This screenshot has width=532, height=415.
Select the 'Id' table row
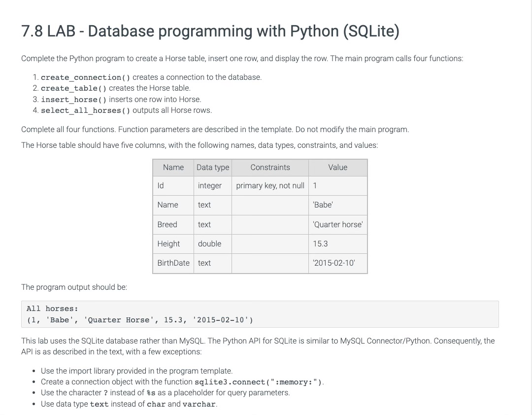160,186
